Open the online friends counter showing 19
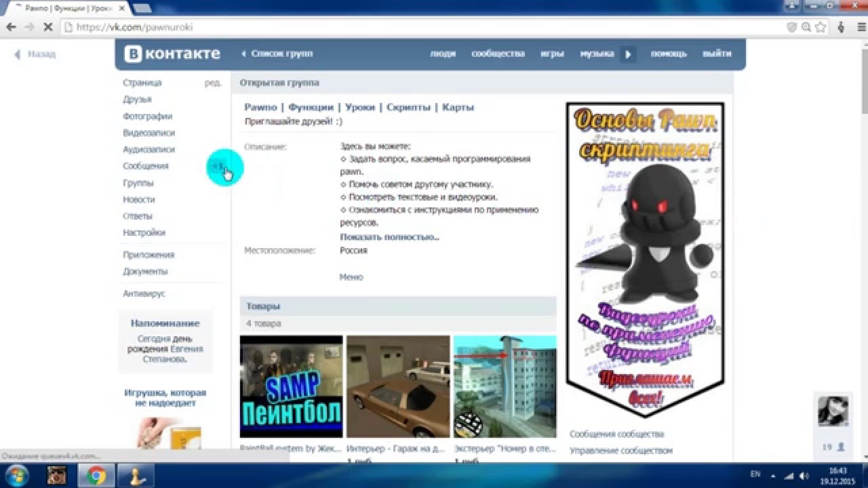The width and height of the screenshot is (868, 488). [833, 447]
